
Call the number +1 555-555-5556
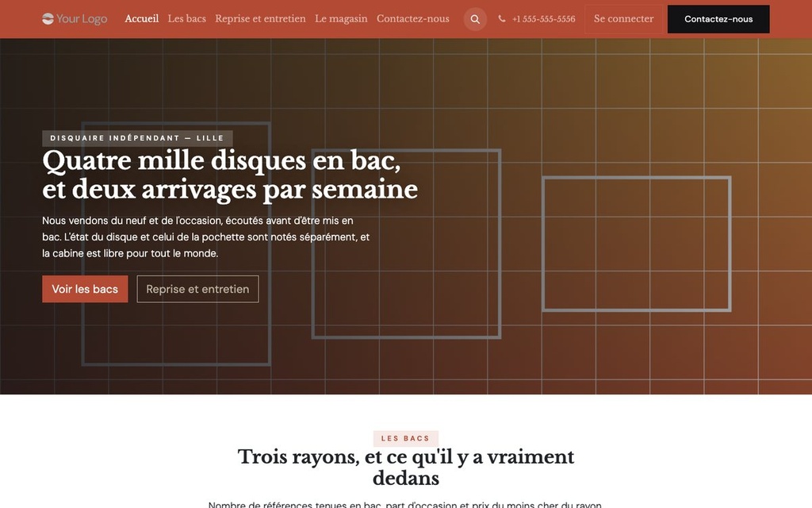pyautogui.click(x=543, y=19)
